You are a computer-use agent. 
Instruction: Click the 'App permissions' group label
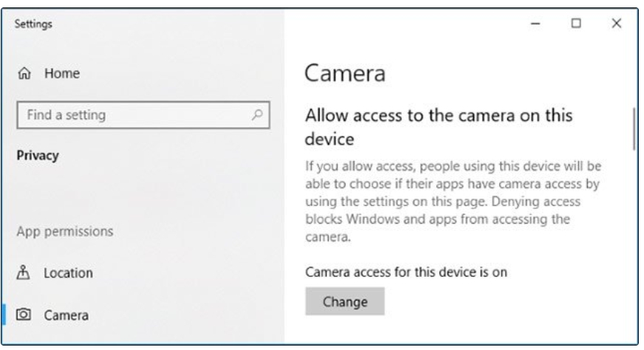pos(66,231)
